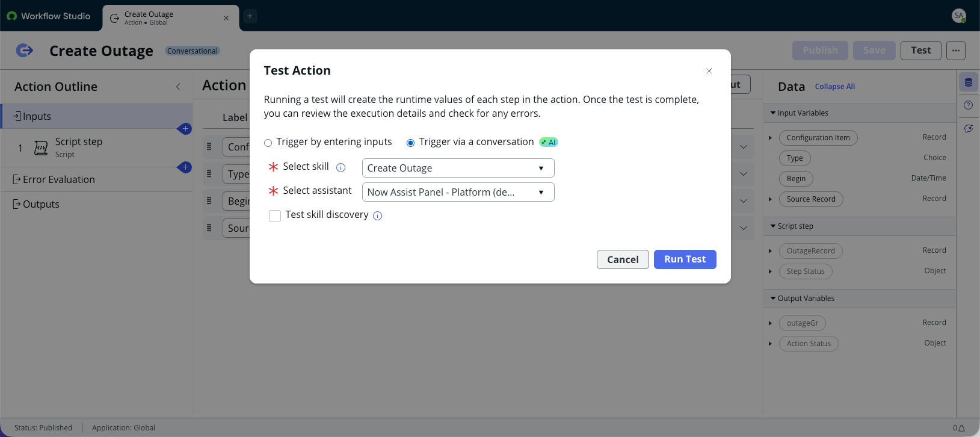Open the data panel database icon

(968, 82)
